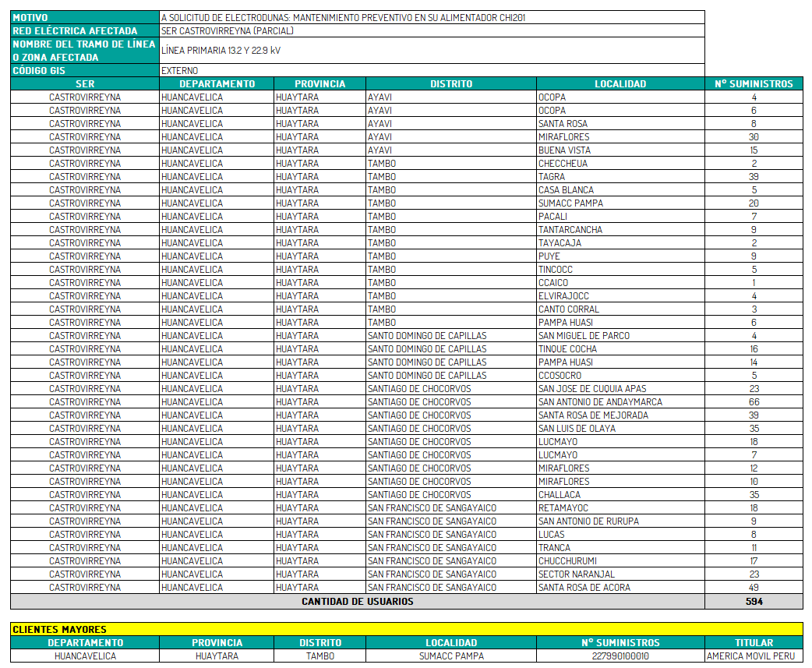The height and width of the screenshot is (668, 812).
Task: Select the SAN ANTONIO DE ANDAYMARCA cell
Action: (x=620, y=402)
